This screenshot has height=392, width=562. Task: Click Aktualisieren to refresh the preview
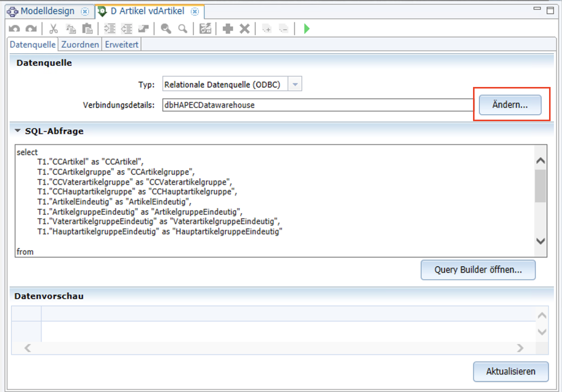point(510,371)
